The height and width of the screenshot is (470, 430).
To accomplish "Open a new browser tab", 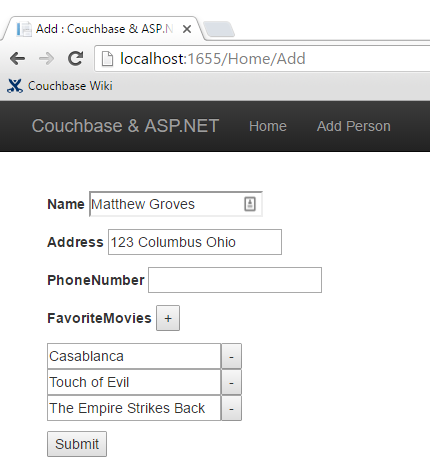I will (219, 29).
